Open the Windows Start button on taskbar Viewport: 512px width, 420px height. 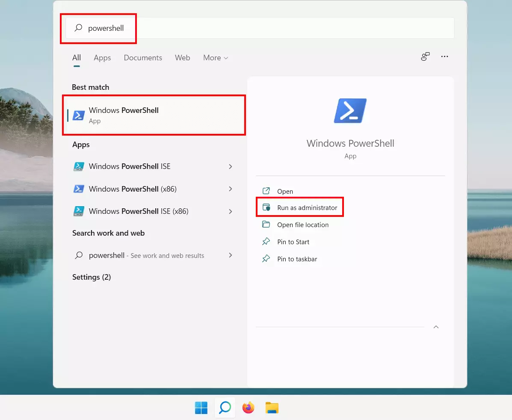[x=201, y=408]
